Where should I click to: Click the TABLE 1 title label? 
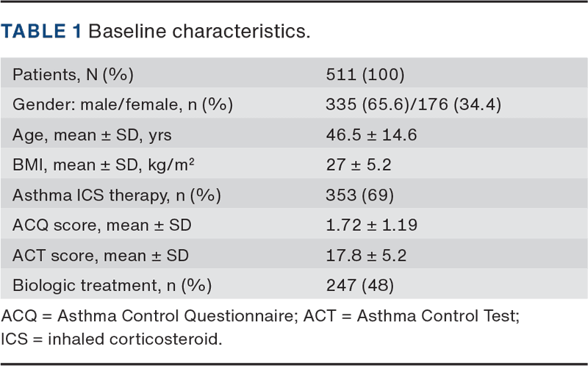point(41,31)
